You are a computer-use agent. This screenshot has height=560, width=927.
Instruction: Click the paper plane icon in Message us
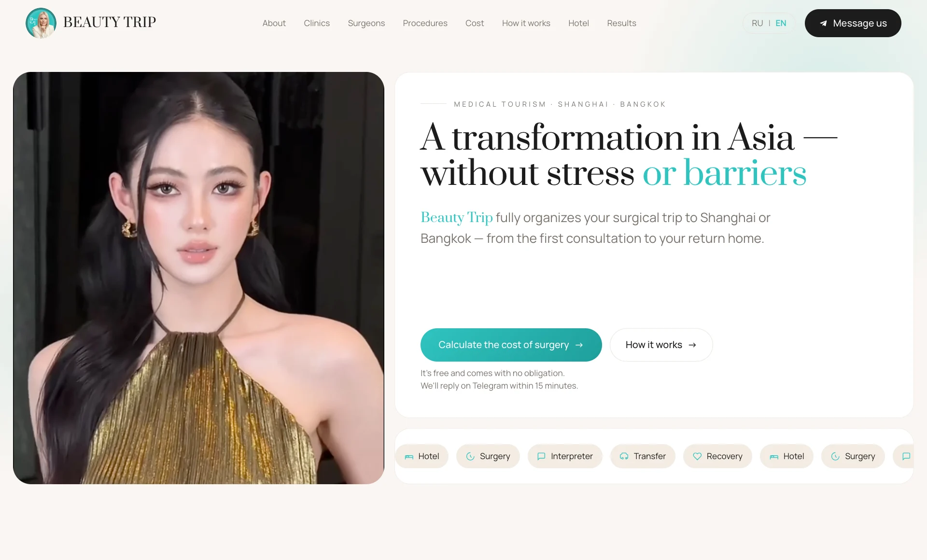click(x=823, y=23)
